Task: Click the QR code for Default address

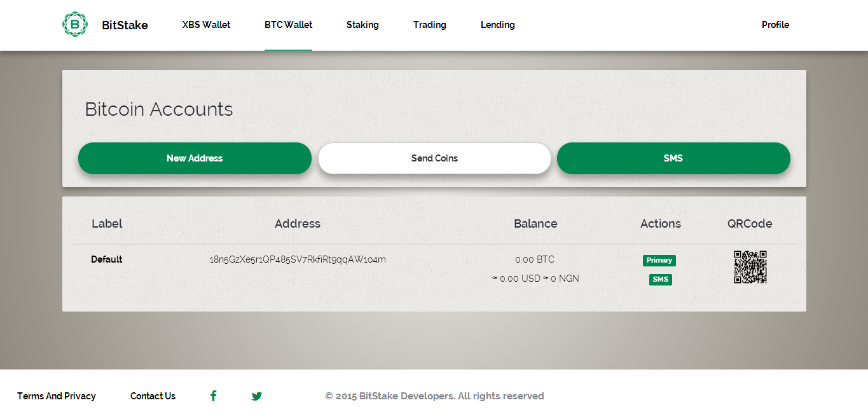Action: click(750, 267)
